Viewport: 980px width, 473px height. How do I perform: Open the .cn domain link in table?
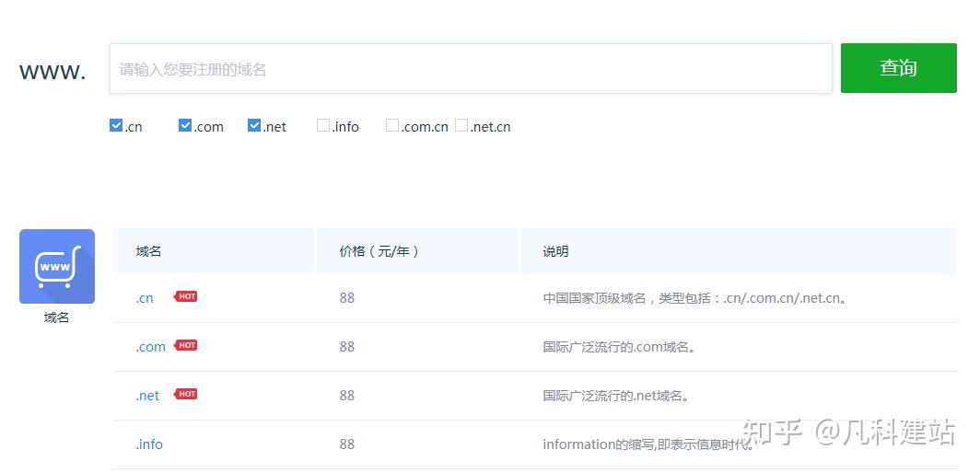coord(145,298)
